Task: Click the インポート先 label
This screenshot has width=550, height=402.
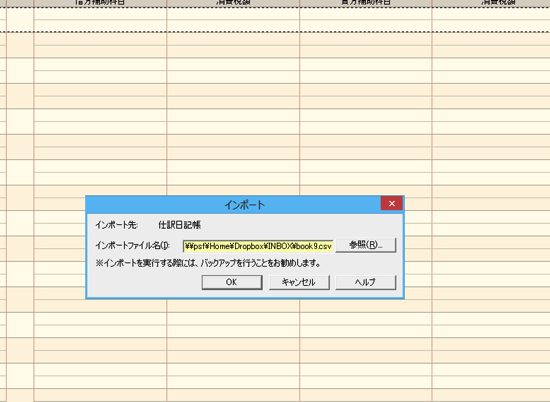Action: tap(116, 225)
